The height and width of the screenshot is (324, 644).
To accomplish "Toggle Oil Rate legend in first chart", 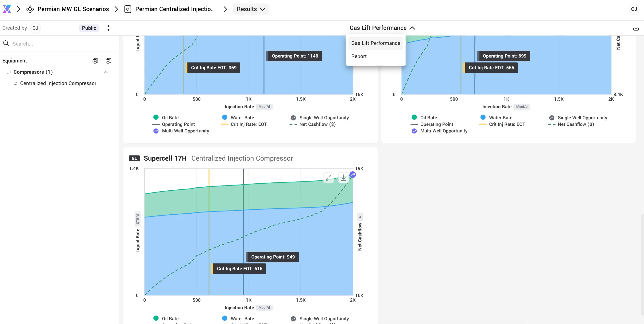I will click(166, 117).
